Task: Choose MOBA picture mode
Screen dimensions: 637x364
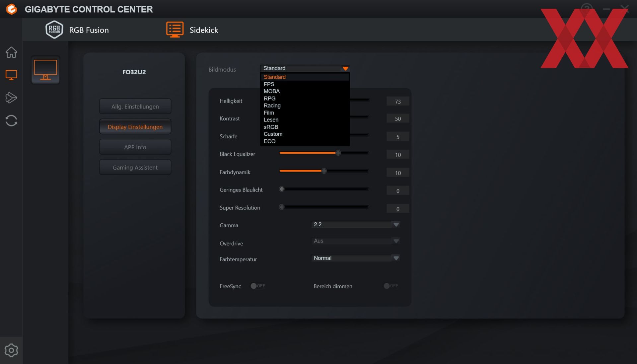Action: point(305,91)
